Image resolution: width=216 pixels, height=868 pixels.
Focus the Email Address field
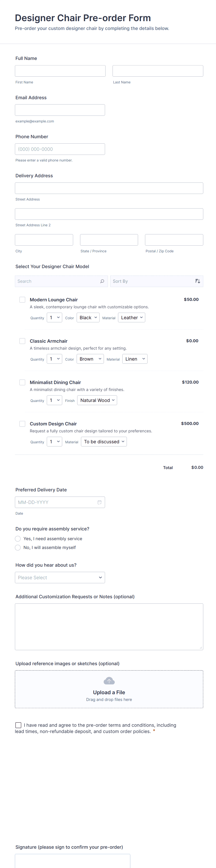click(60, 110)
